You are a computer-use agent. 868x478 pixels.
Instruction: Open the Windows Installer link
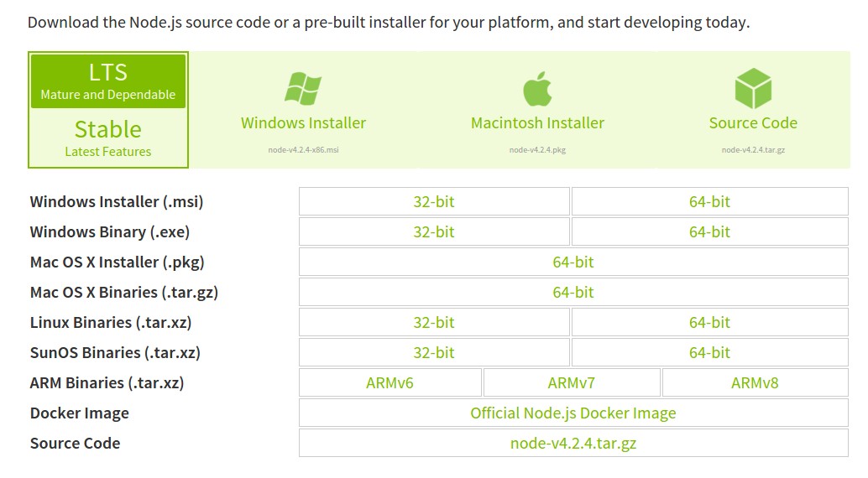[x=303, y=122]
